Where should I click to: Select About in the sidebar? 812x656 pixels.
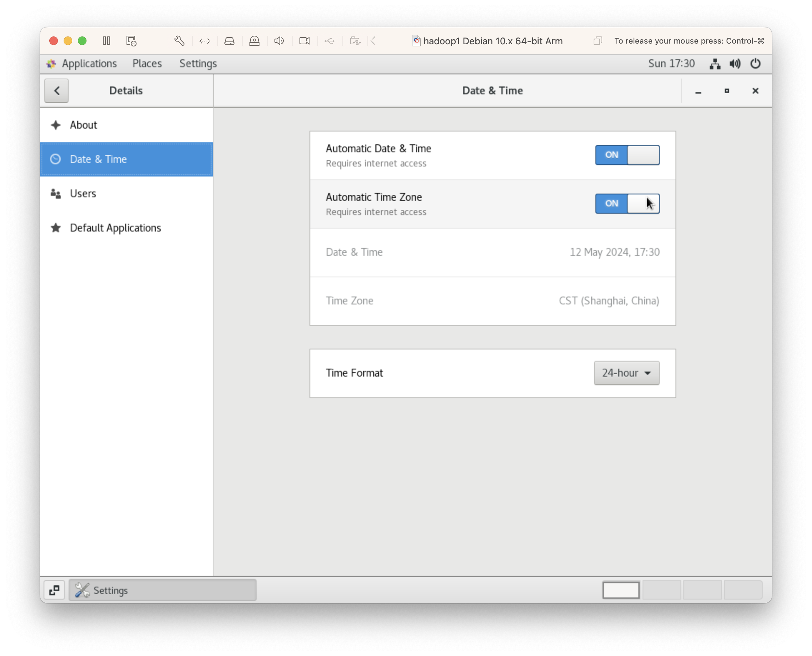tap(126, 125)
